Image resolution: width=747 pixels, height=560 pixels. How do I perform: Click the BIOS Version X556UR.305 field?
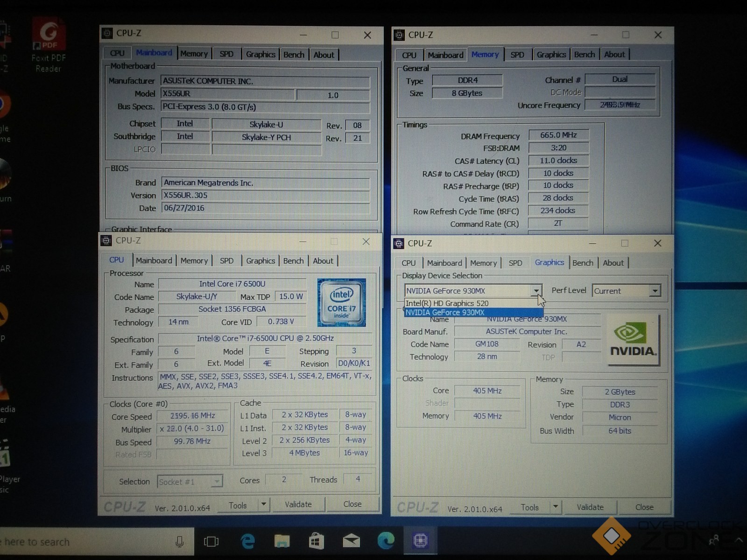266,196
